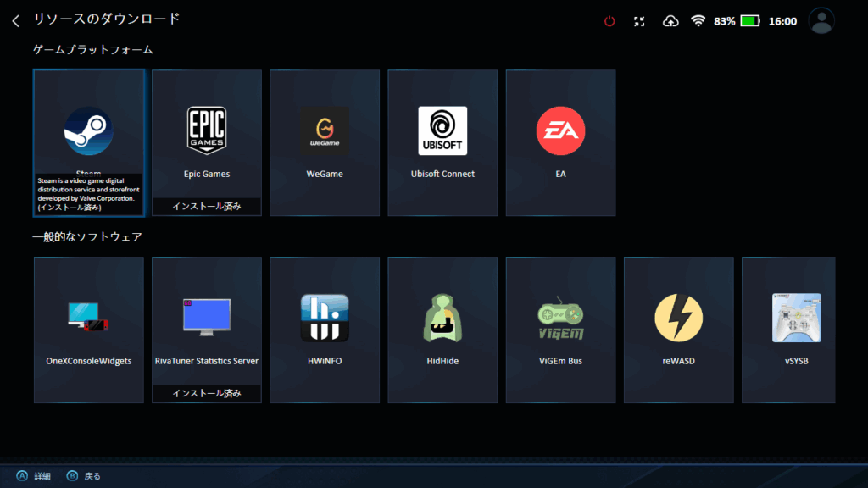868x488 pixels.
Task: Click the 83% battery percentage
Action: coord(724,21)
